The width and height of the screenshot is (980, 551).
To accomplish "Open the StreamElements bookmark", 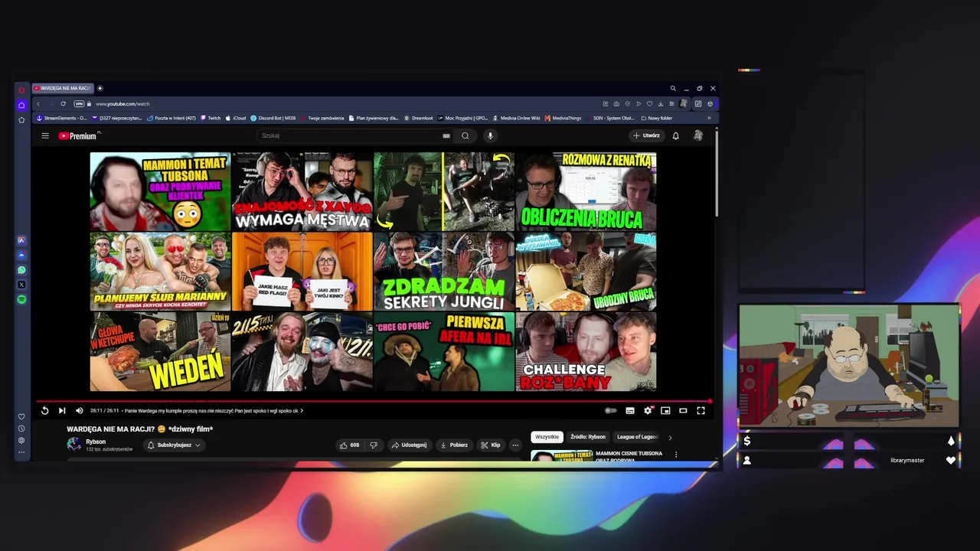I will click(x=62, y=118).
